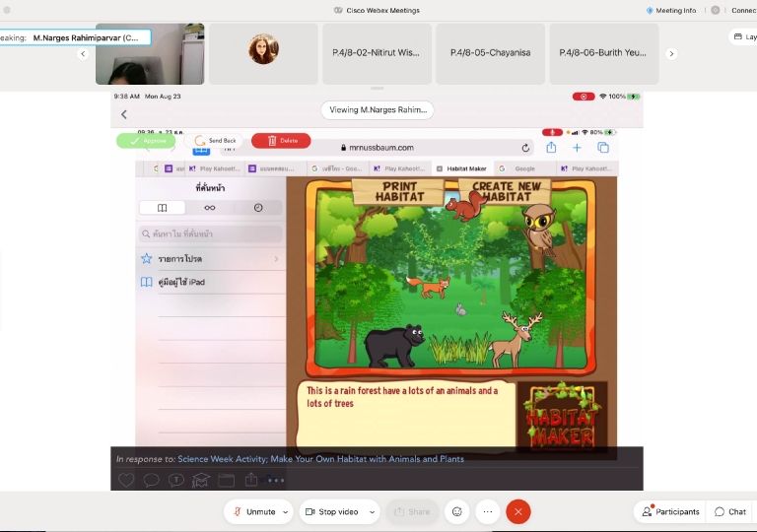Click the bookmarks search field
The height and width of the screenshot is (532, 757).
click(x=211, y=234)
